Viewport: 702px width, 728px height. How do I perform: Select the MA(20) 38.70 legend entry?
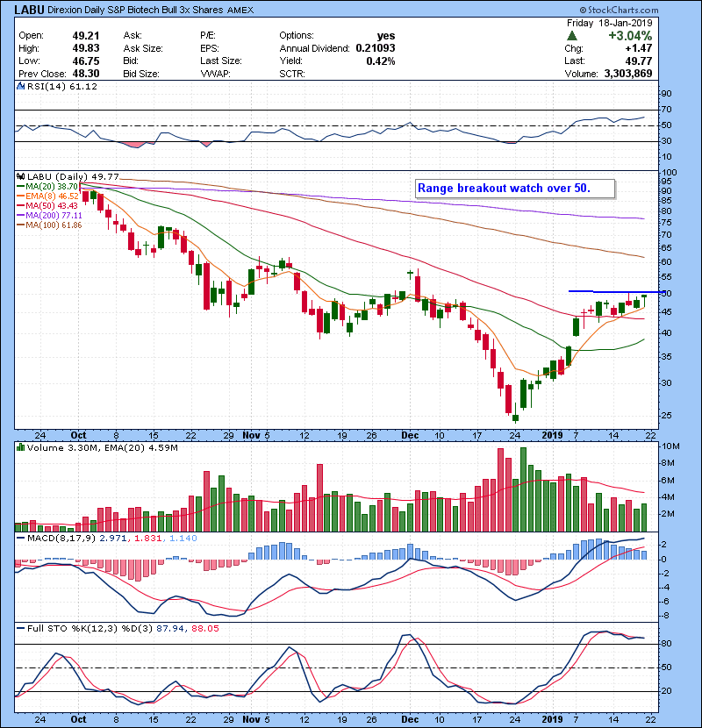point(47,186)
